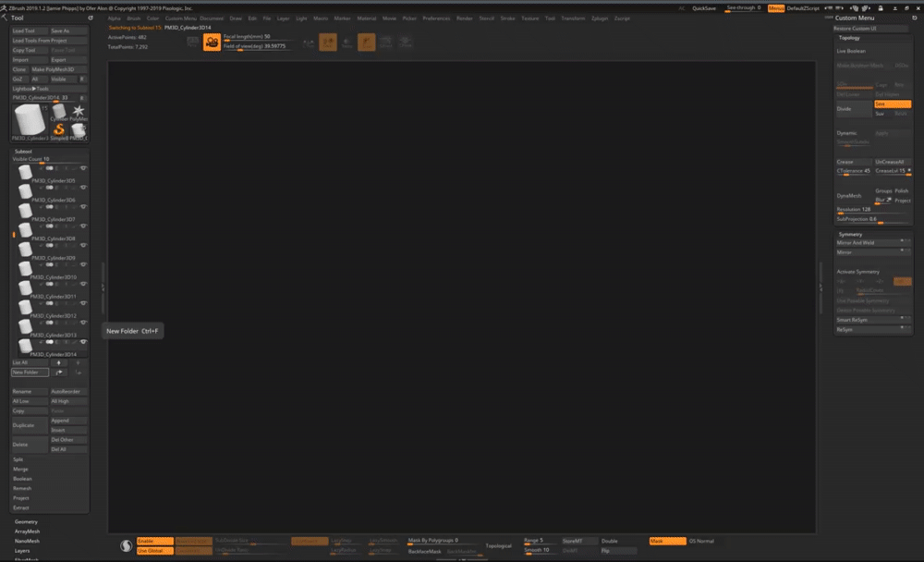This screenshot has height=562, width=924.
Task: Pick the Cylinder3D tool thumbnail
Action: click(59, 112)
